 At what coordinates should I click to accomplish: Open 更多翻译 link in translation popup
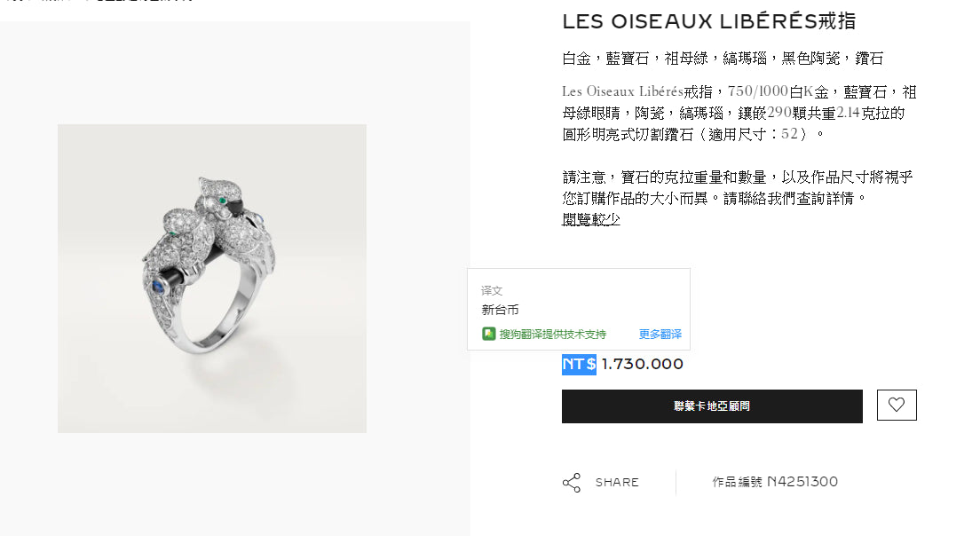click(660, 335)
